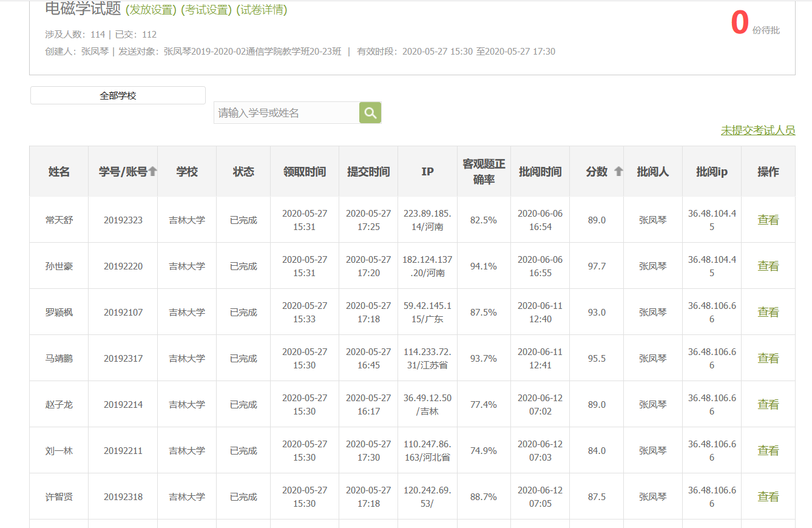The width and height of the screenshot is (812, 528).
Task: Focus the 请输入学号或姓名 search field
Action: click(286, 113)
